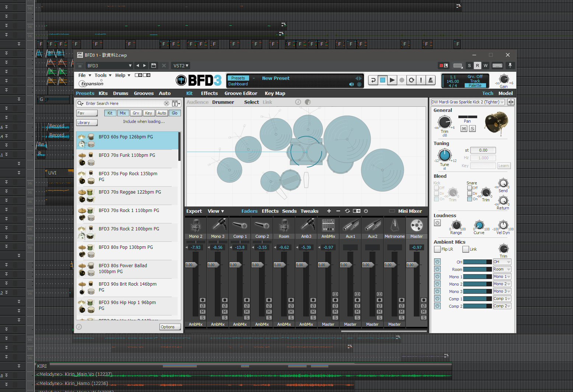Viewport: 573px width, 392px height.
Task: Click the info icon in kit view
Action: [x=298, y=102]
